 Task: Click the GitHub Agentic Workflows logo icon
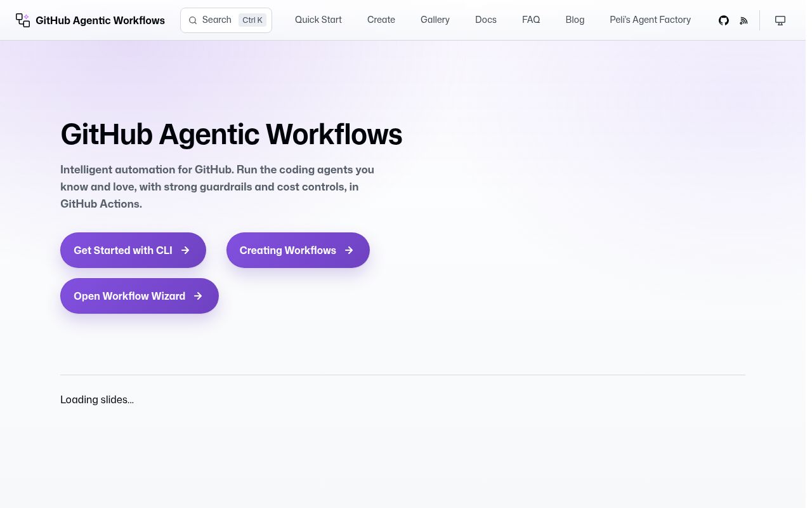23,20
